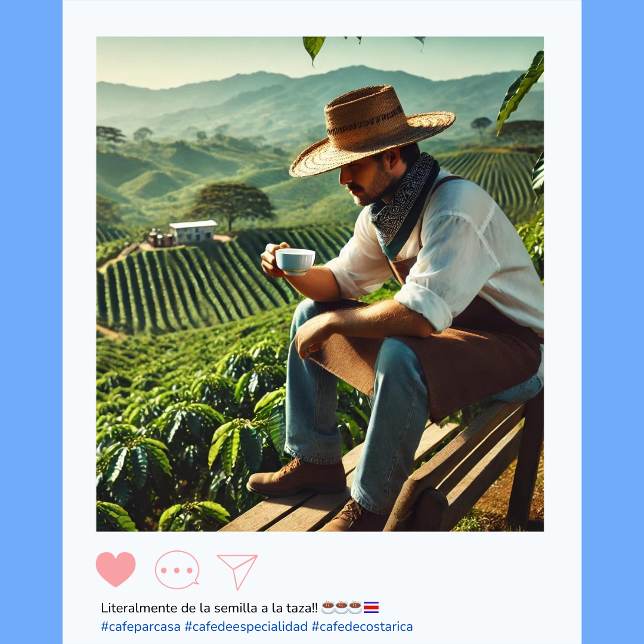Click the large tree behind the farmhouse
This screenshot has height=644, width=644.
[231, 203]
